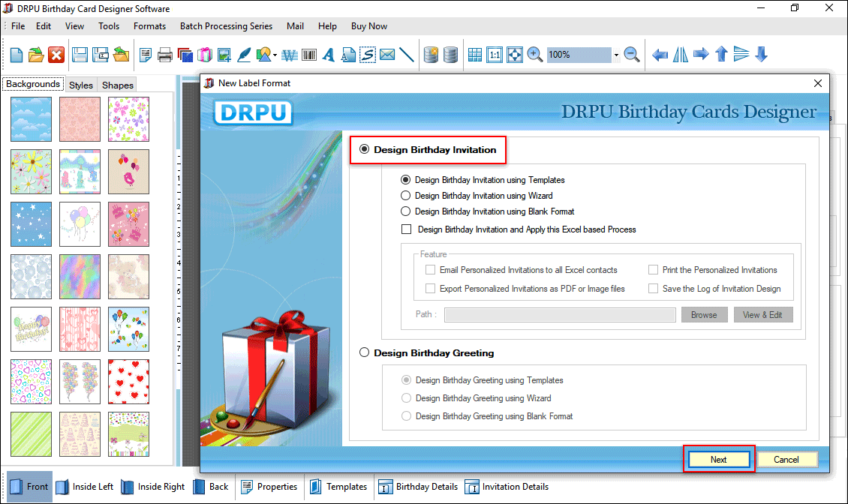This screenshot has height=504, width=848.
Task: Switch to the Shapes tab
Action: (117, 85)
